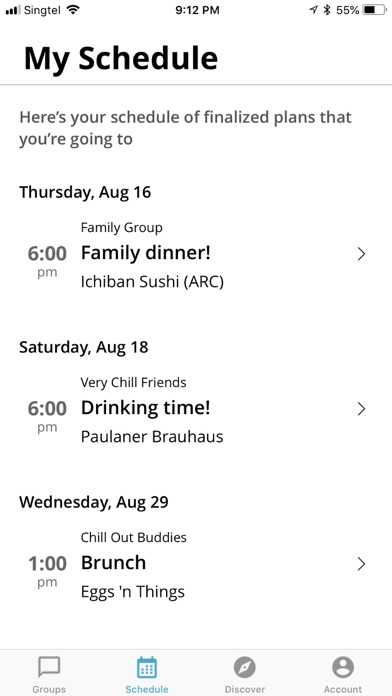
Task: Open the Groups chat bubble icon
Action: 49,667
